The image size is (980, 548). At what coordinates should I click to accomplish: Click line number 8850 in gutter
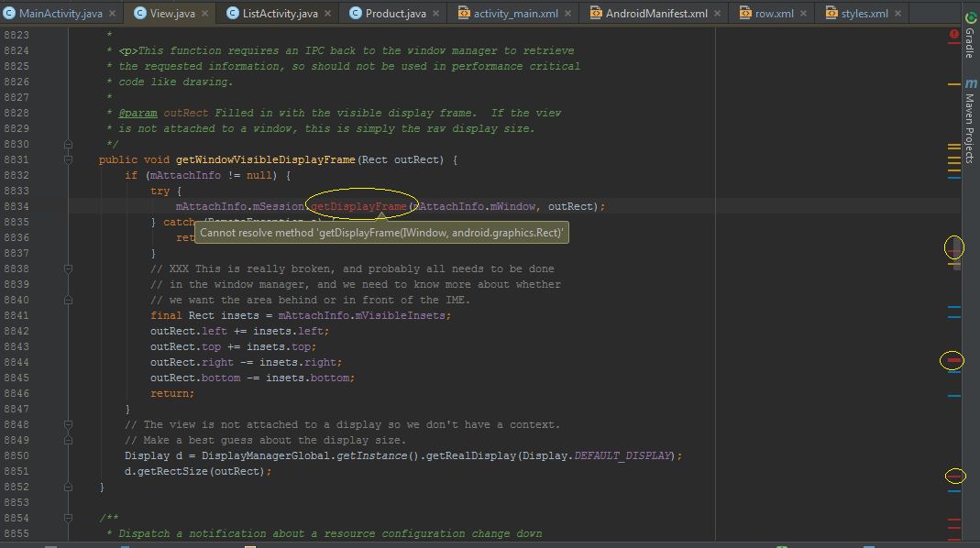pos(17,456)
